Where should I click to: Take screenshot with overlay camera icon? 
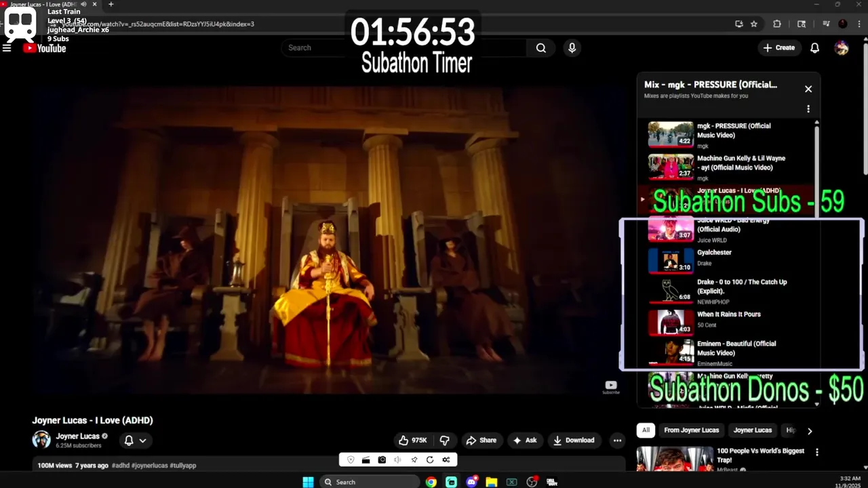pyautogui.click(x=382, y=460)
